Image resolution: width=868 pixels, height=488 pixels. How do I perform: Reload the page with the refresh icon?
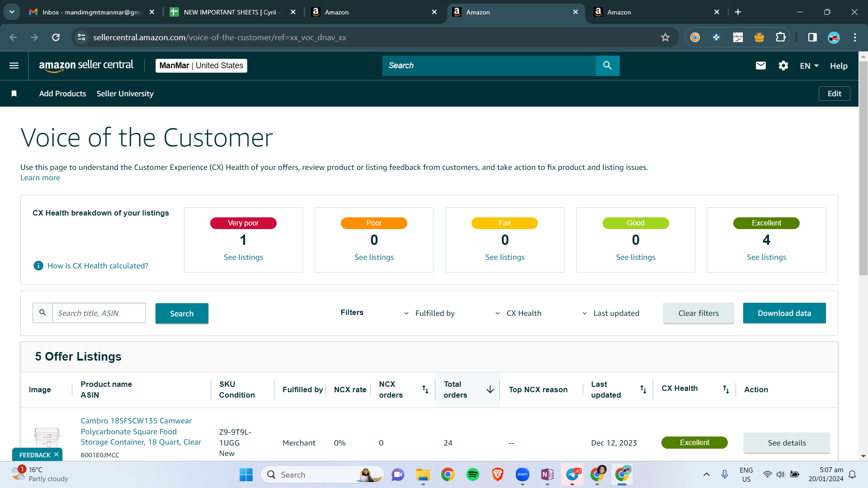coord(56,38)
